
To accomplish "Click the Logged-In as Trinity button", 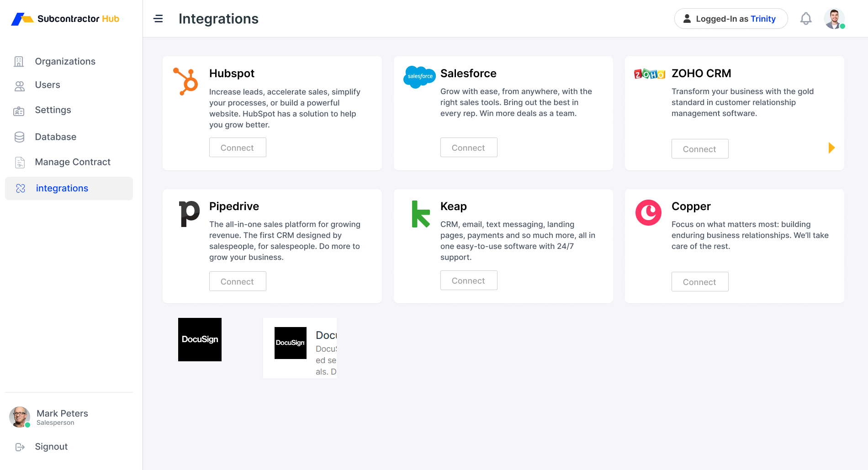I will pyautogui.click(x=731, y=19).
